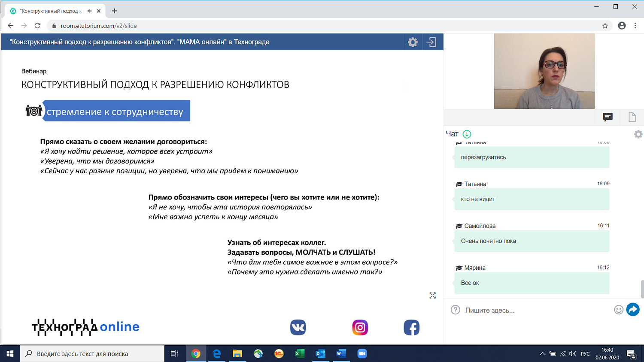
Task: Switch to the chat panel icon
Action: (x=608, y=117)
